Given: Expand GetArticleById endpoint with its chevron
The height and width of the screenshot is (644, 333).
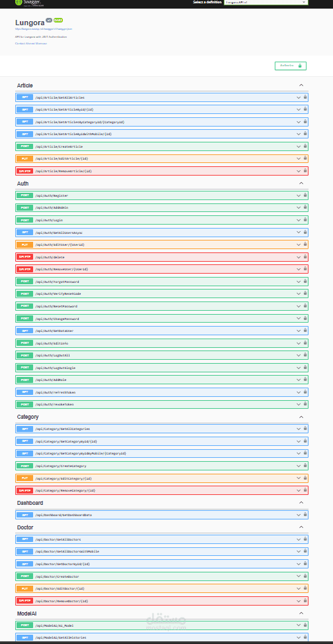Looking at the screenshot, I should pyautogui.click(x=299, y=110).
